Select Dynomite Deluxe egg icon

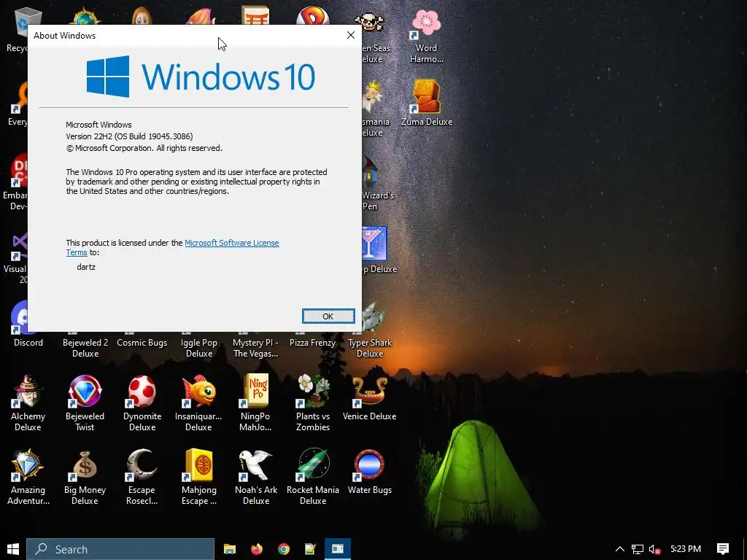142,402
